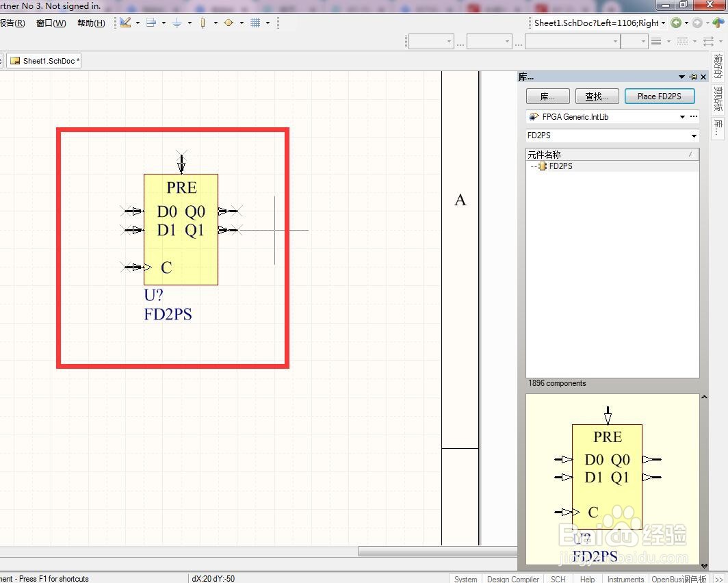Open the 报告(R) menu

12,23
